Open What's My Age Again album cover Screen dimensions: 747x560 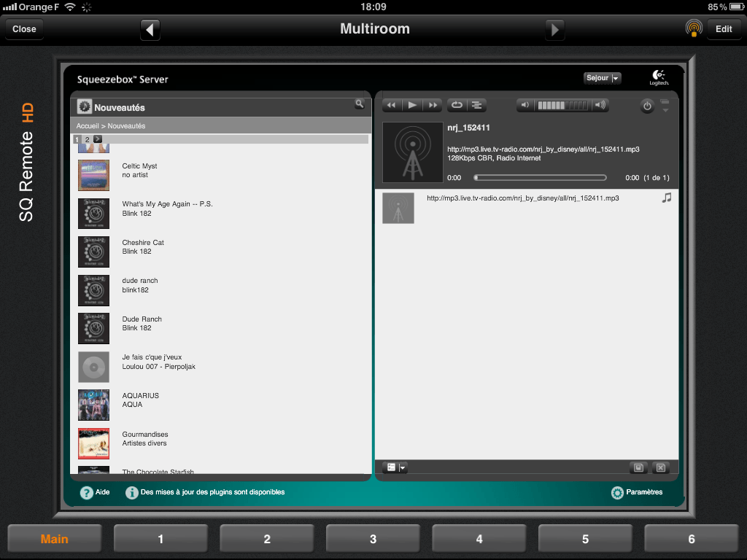click(94, 214)
